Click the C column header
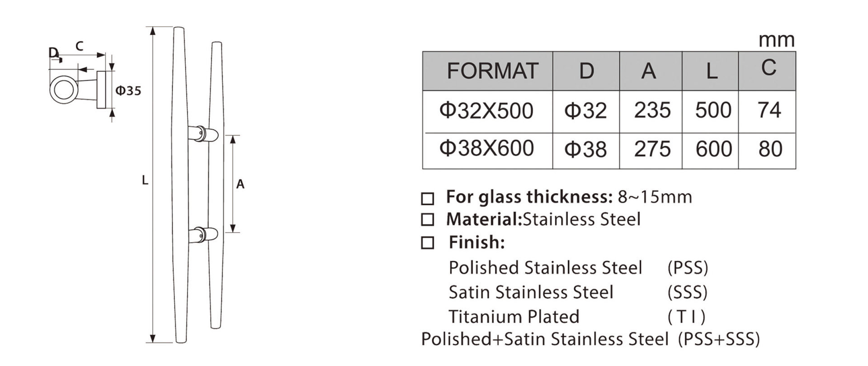This screenshot has width=868, height=366. point(767,71)
